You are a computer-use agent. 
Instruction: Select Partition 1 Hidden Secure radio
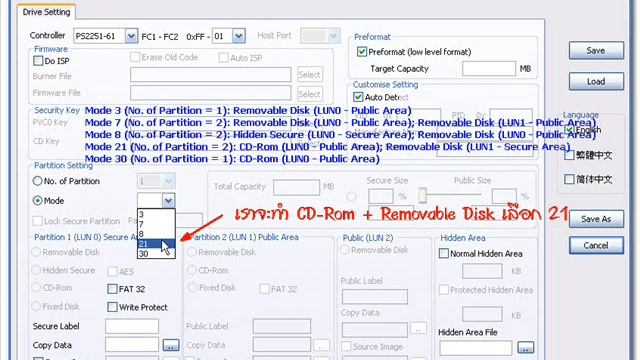[x=36, y=270]
